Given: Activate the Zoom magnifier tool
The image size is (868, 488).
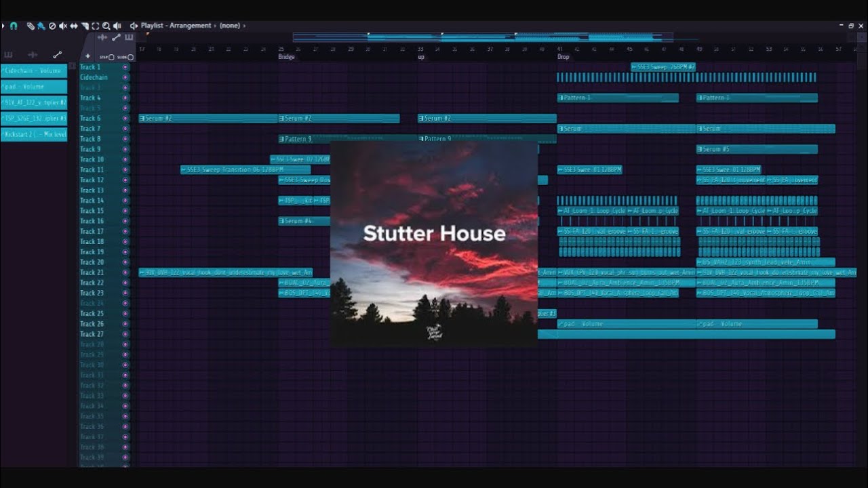Looking at the screenshot, I should [106, 26].
